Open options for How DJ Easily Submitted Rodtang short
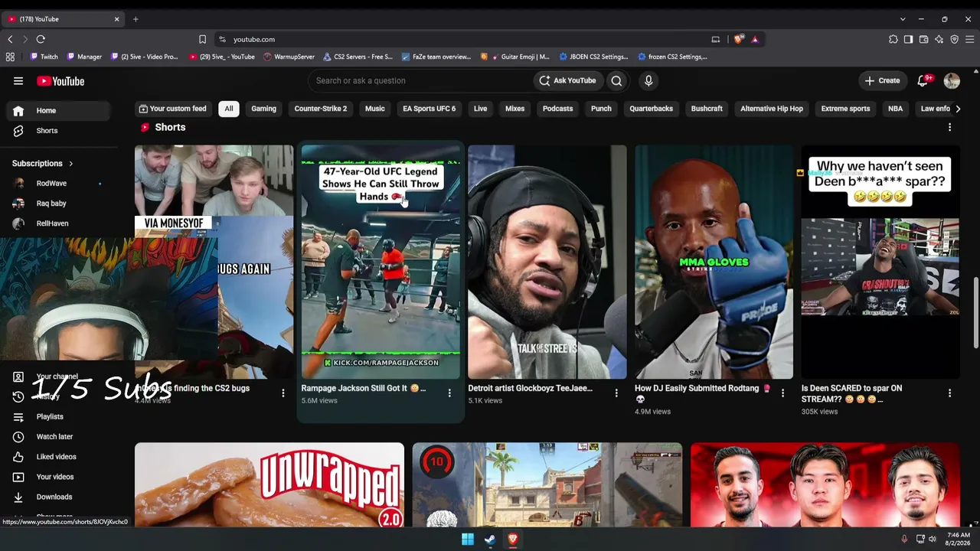Screen dimensions: 980x551 [782, 393]
